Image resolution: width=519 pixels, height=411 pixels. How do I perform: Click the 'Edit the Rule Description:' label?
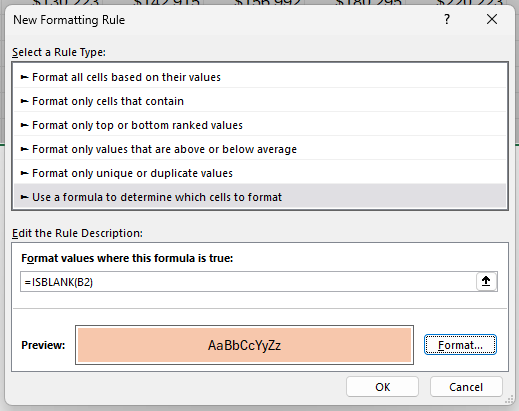point(77,233)
